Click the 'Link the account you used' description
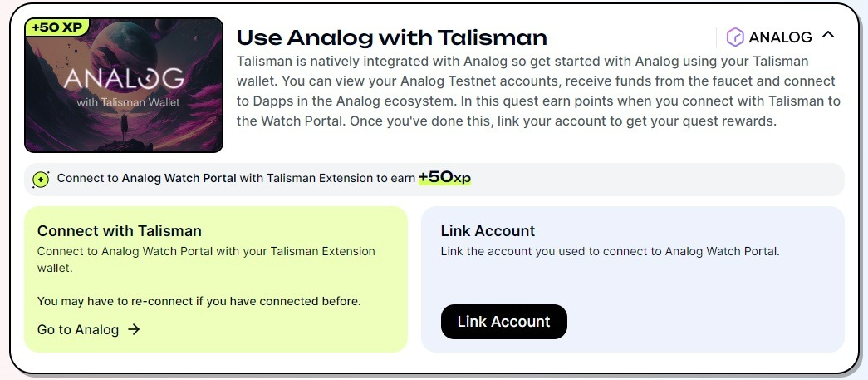The width and height of the screenshot is (868, 380). tap(610, 251)
